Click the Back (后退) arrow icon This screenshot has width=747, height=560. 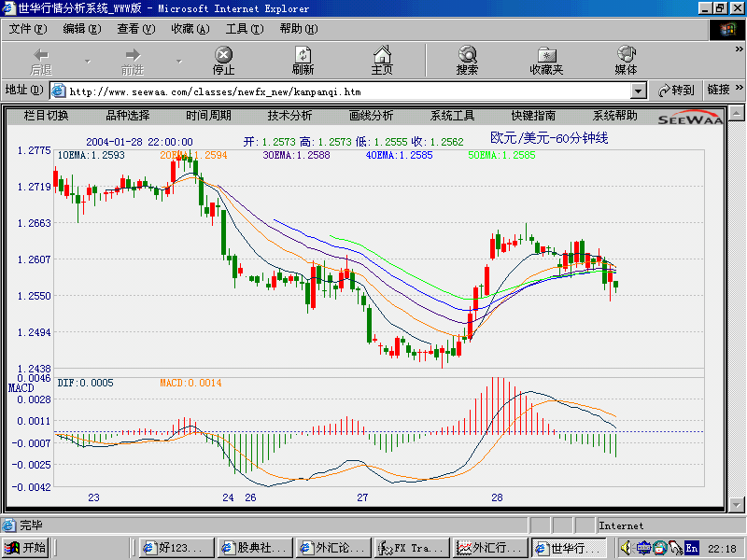(x=41, y=54)
